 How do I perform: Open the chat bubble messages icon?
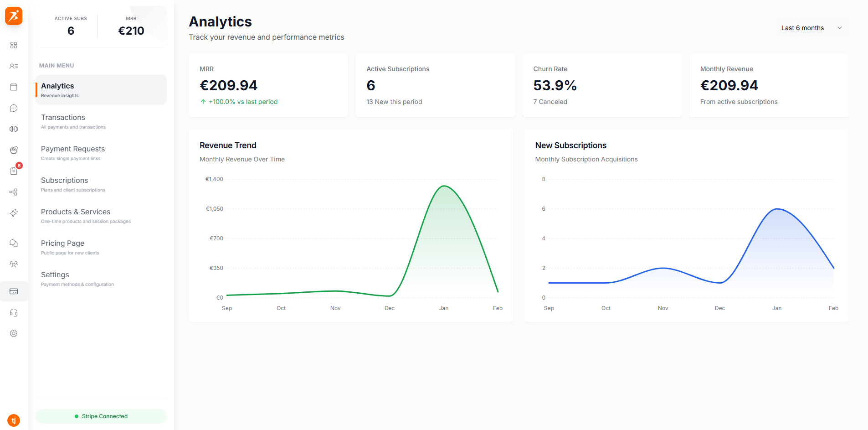pyautogui.click(x=14, y=108)
